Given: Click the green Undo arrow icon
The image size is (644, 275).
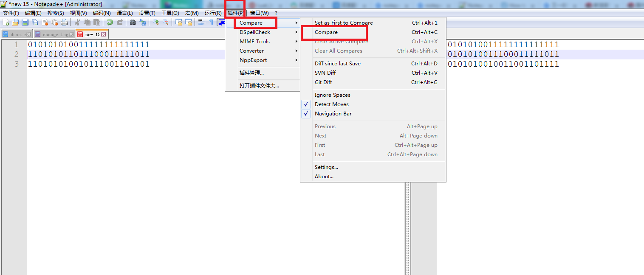Looking at the screenshot, I should [x=110, y=22].
